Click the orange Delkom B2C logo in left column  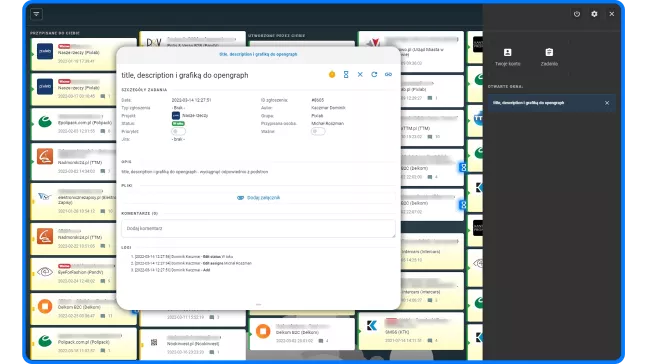(x=45, y=306)
